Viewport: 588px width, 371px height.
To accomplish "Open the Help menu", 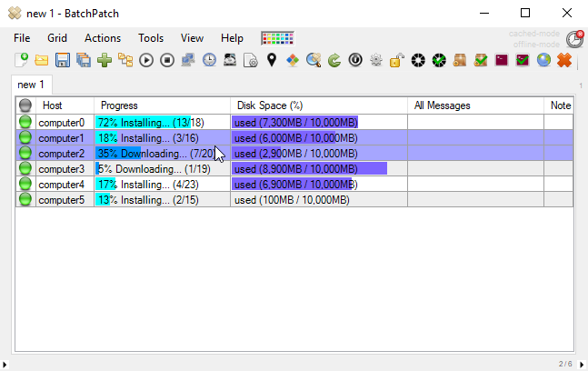I will pos(232,38).
